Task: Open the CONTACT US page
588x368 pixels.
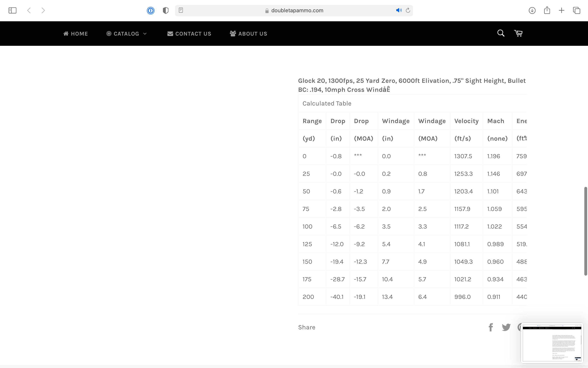Action: pyautogui.click(x=189, y=34)
